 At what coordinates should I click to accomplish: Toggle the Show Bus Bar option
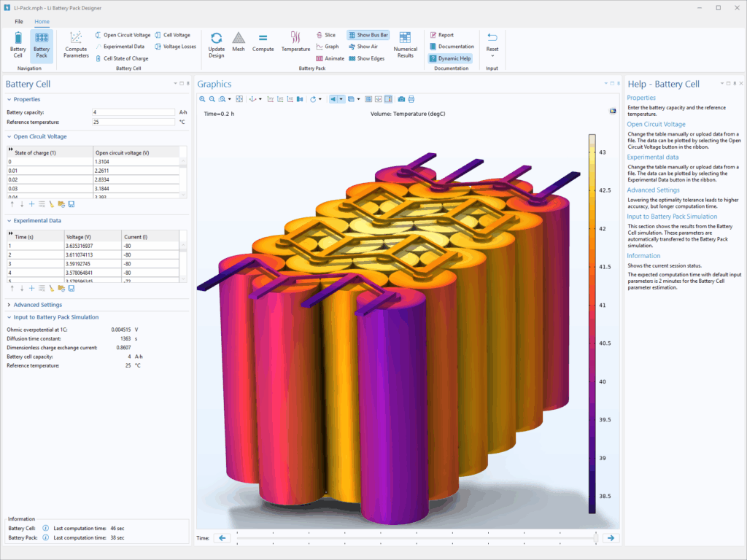pos(368,34)
